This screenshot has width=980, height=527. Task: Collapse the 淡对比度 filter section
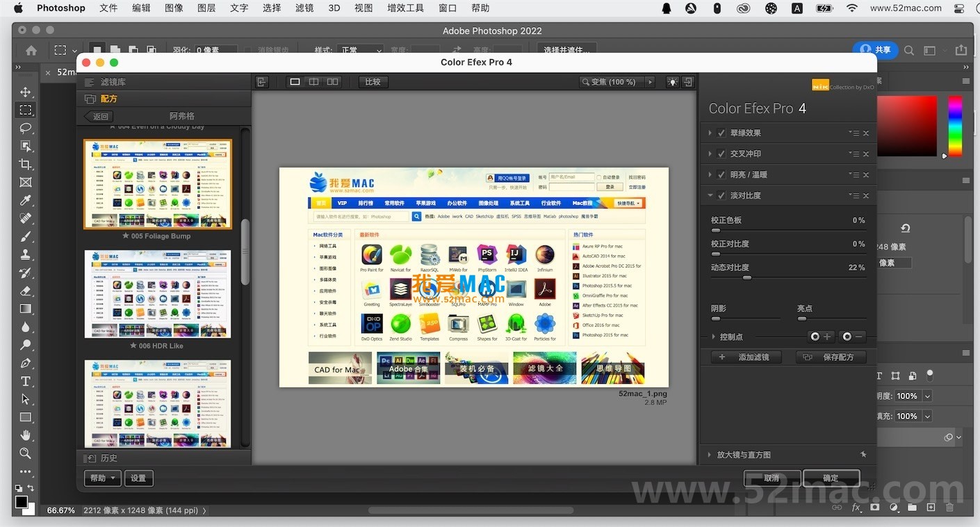click(x=710, y=195)
